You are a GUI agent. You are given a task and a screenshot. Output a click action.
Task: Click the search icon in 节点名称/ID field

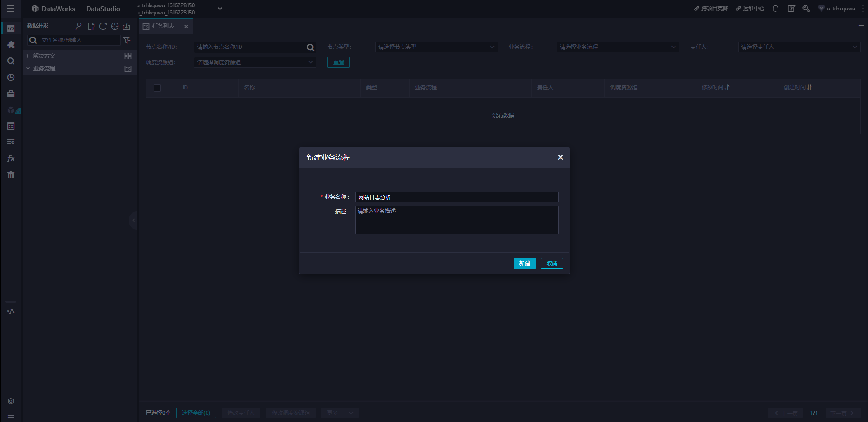coord(310,47)
